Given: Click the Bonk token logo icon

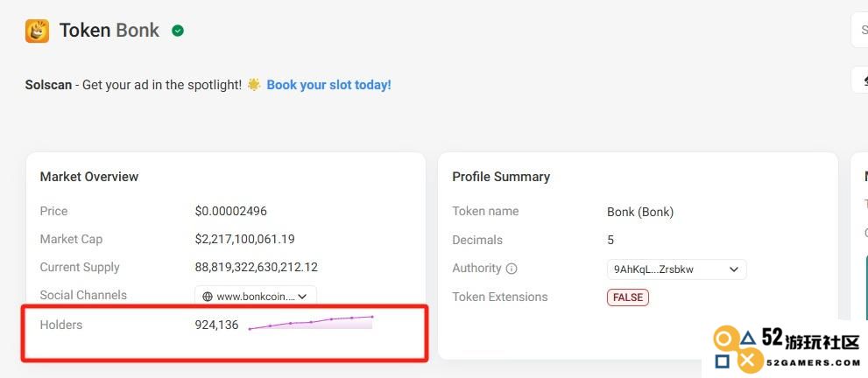Looking at the screenshot, I should click(37, 31).
